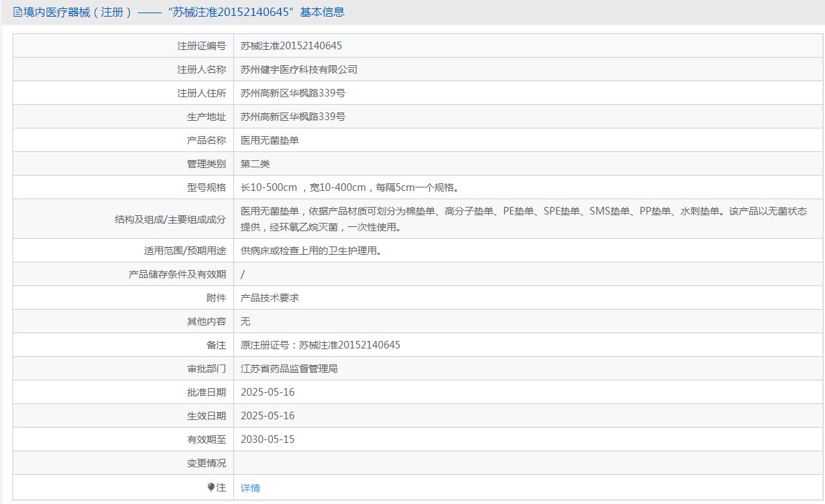Select the 结构及组成/主要组成成分 label
This screenshot has width=825, height=504.
[170, 219]
